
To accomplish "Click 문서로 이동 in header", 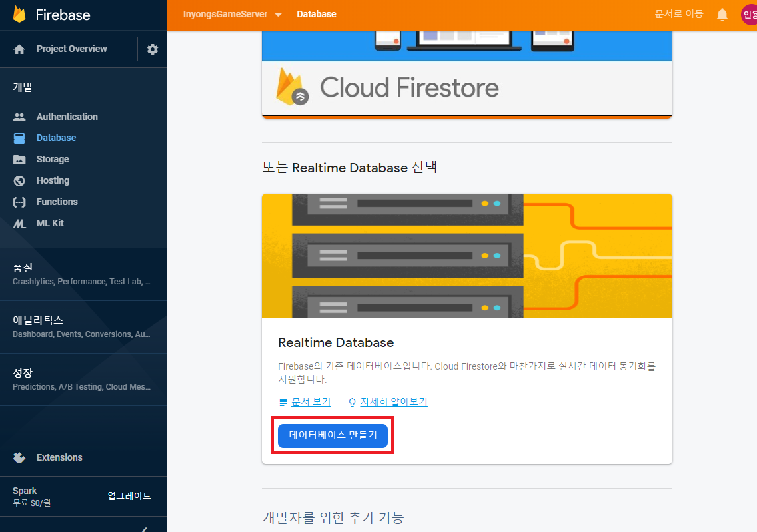I will (x=679, y=14).
